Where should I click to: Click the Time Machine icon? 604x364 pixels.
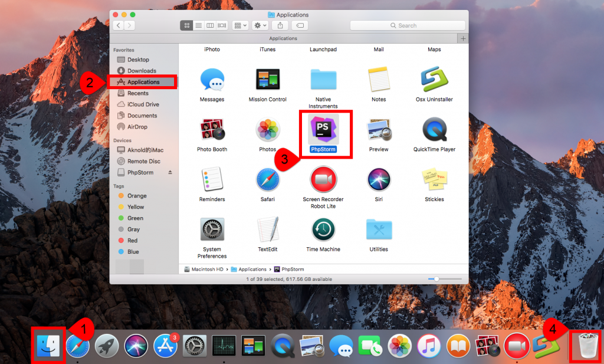coord(323,229)
